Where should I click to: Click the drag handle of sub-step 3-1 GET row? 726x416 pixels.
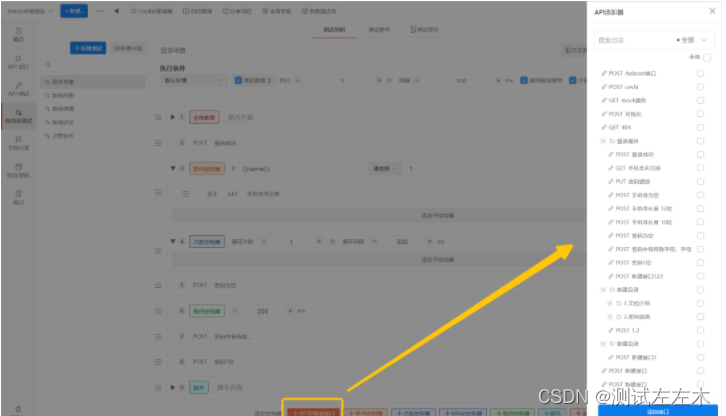pos(186,194)
